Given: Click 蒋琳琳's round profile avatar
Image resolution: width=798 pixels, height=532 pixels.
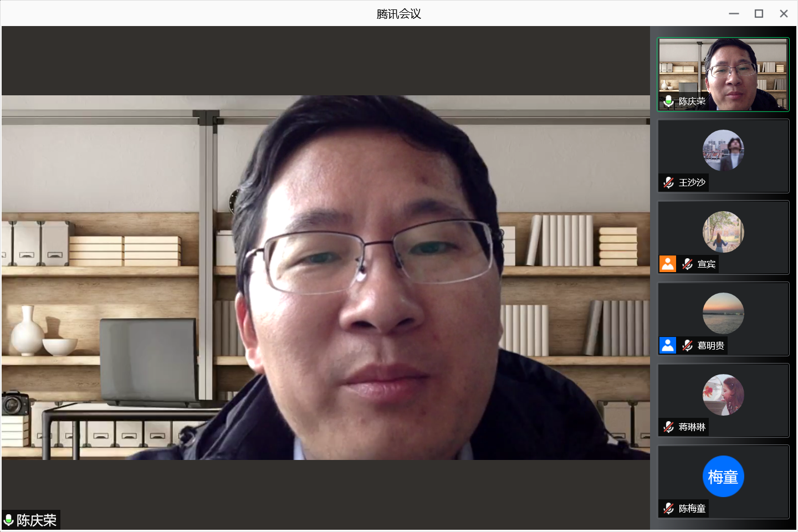Looking at the screenshot, I should [723, 395].
